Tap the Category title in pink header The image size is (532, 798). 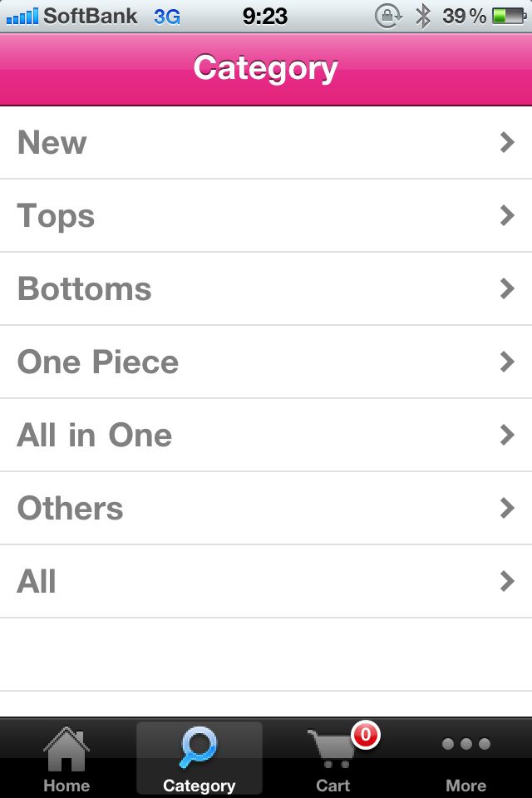(265, 68)
